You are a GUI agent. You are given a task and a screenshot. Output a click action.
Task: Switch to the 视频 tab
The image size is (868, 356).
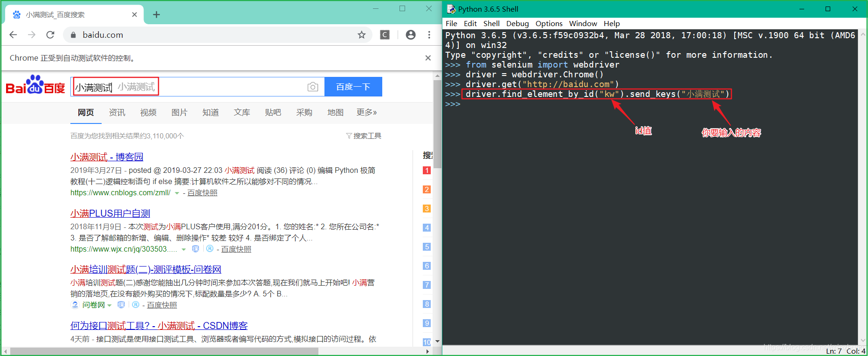point(148,112)
